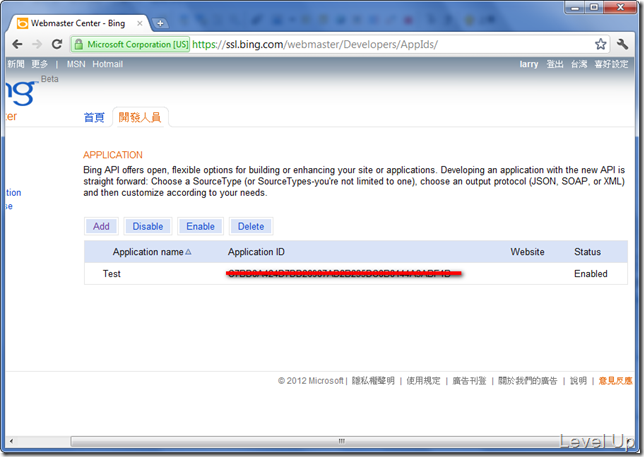Open the 廣告刊登 footer link
644x457 pixels.
pos(469,381)
